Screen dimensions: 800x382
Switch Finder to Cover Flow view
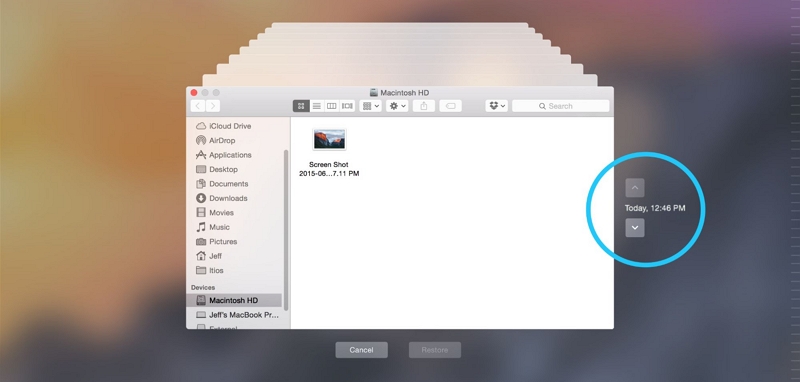pos(347,106)
